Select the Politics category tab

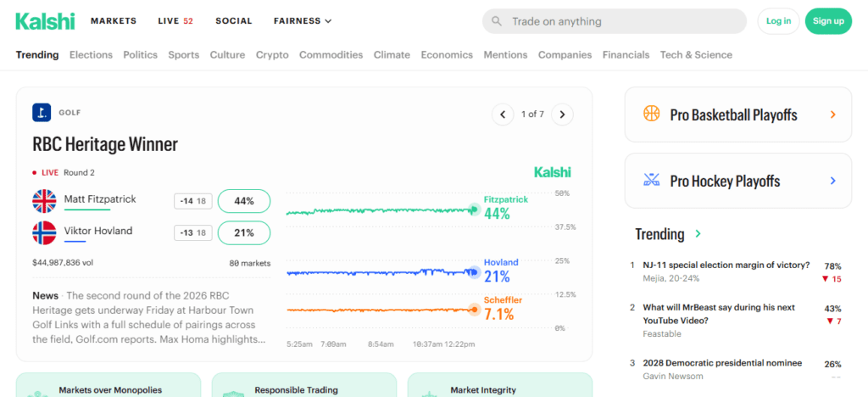coord(140,55)
